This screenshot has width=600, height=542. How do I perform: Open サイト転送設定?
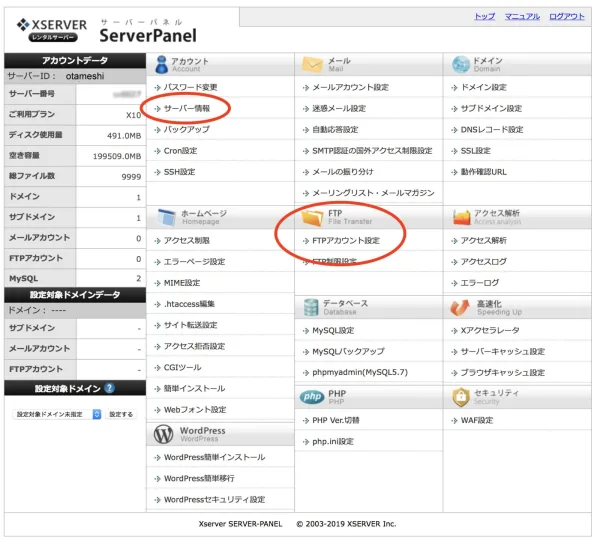(190, 325)
